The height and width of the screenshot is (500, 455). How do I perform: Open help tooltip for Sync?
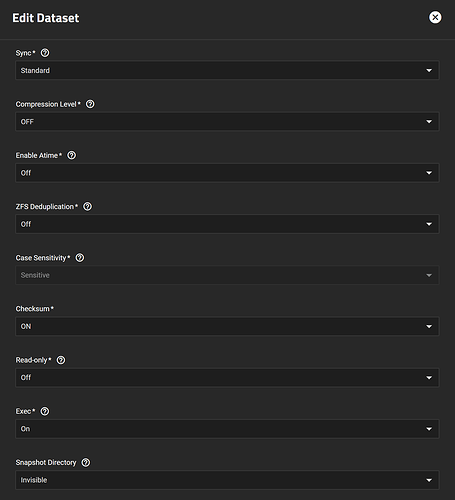point(45,53)
